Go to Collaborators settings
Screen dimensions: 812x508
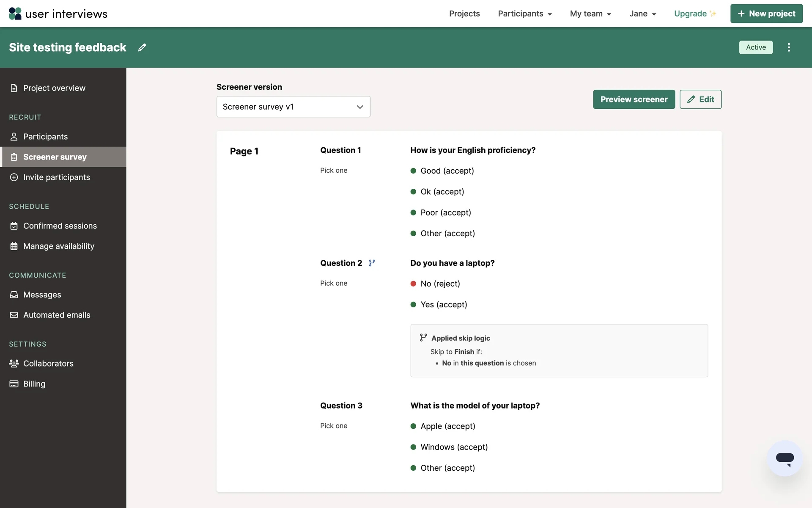[x=48, y=364]
